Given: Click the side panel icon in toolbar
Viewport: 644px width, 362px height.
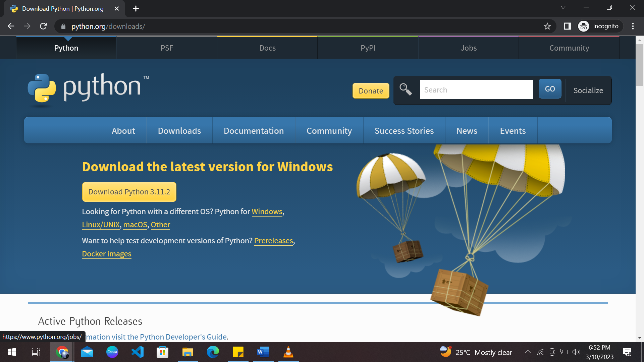Looking at the screenshot, I should point(567,26).
